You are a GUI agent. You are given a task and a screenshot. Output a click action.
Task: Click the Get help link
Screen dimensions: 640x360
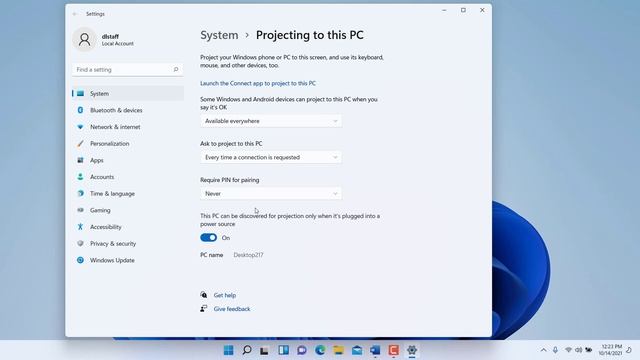225,295
